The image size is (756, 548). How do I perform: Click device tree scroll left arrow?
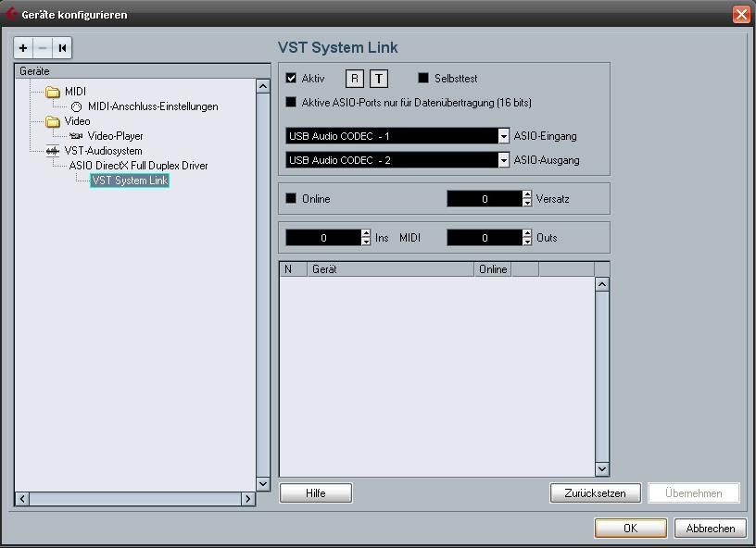(22, 499)
